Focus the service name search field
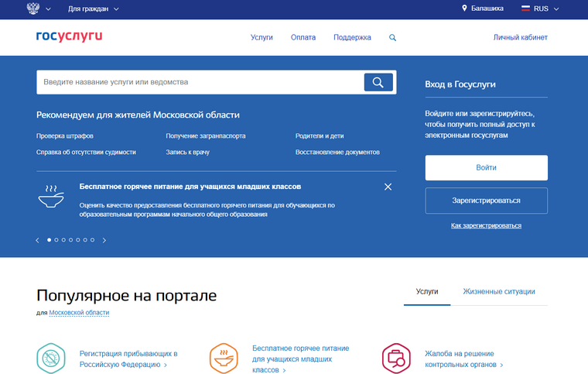The height and width of the screenshot is (374, 588). coord(200,82)
